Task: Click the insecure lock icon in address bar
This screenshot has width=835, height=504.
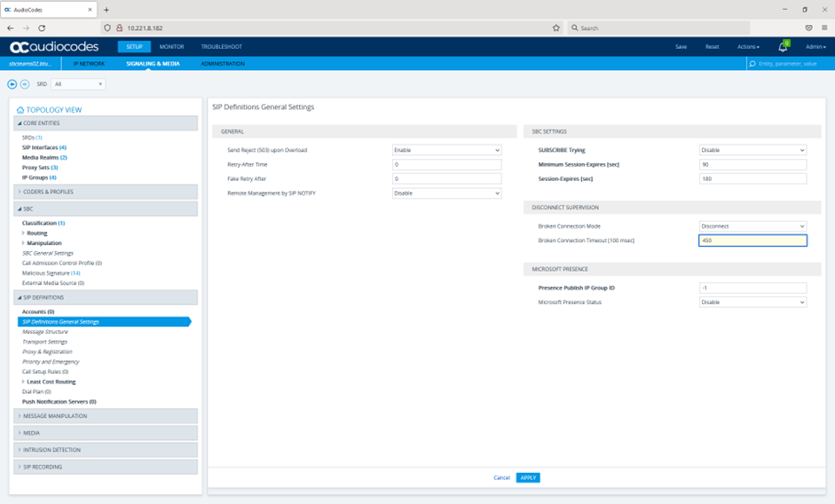Action: tap(119, 28)
